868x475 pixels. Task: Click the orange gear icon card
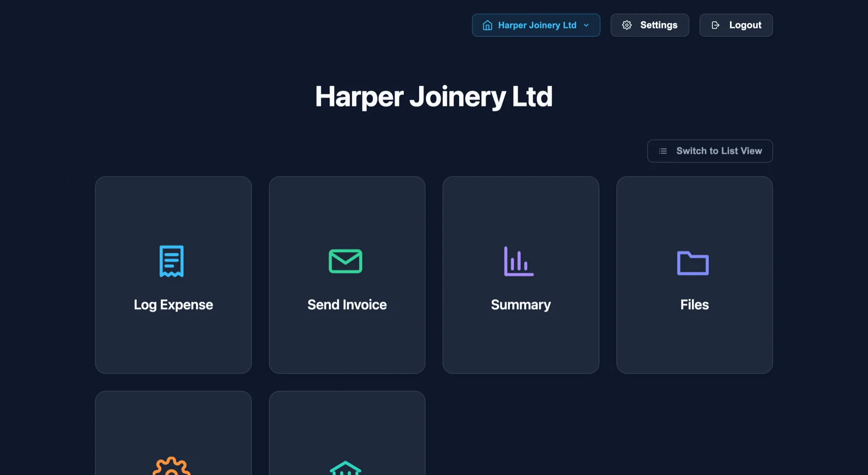pos(174,433)
